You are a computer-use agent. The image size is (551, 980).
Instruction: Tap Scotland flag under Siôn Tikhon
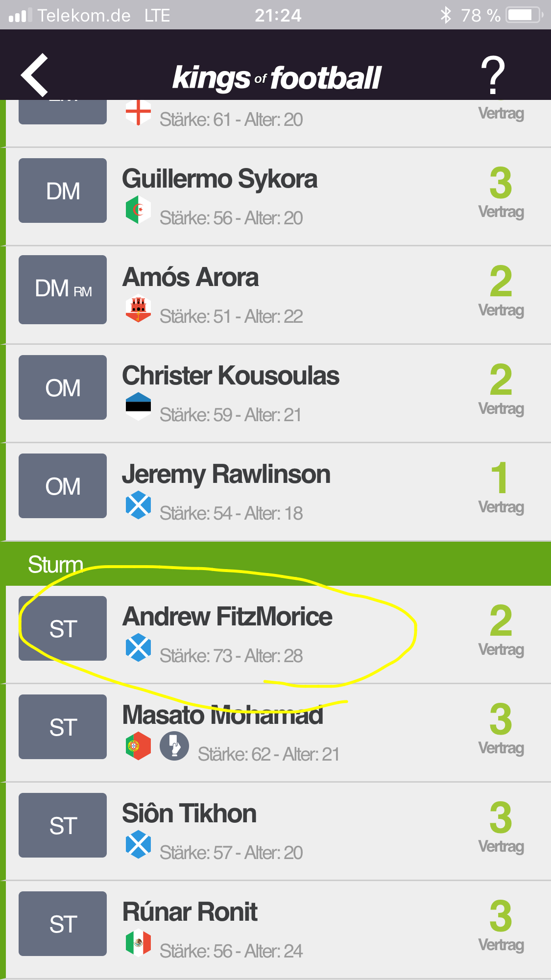point(138,844)
